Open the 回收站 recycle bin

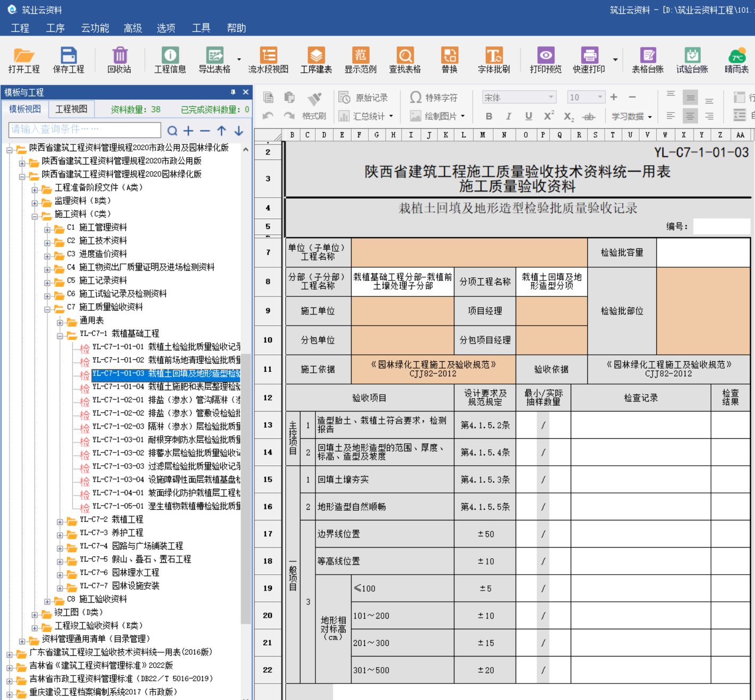[x=119, y=55]
